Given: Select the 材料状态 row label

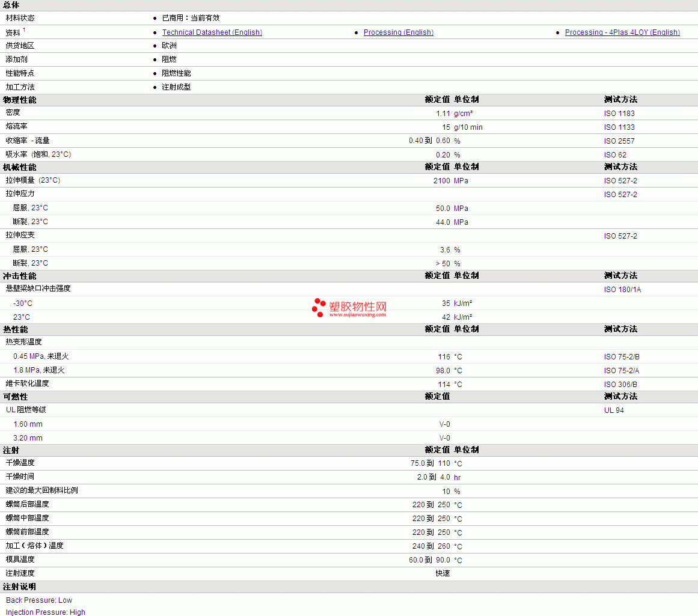Looking at the screenshot, I should [20, 18].
